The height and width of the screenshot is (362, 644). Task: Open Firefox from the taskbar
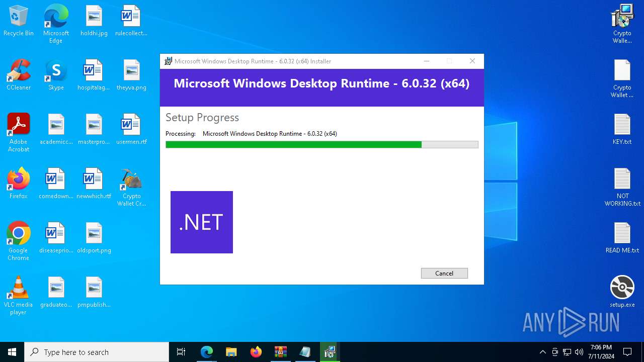[256, 352]
